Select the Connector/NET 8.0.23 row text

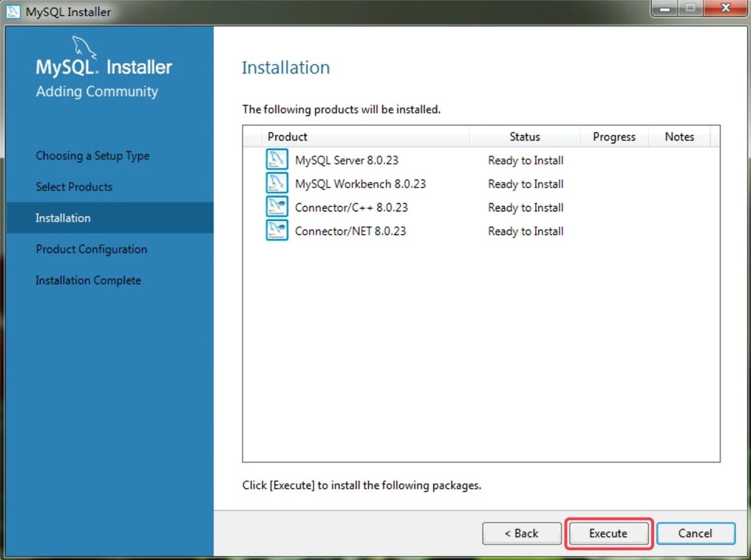point(350,231)
